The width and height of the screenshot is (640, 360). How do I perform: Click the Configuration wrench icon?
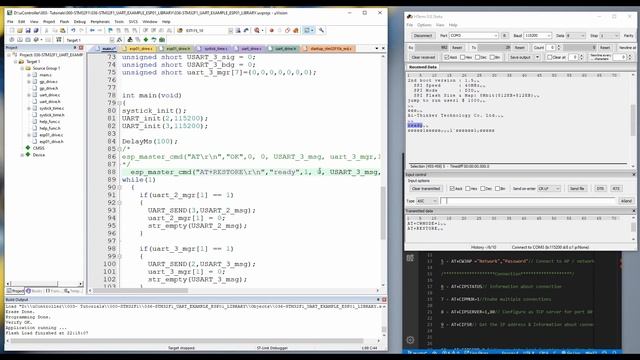(321, 30)
